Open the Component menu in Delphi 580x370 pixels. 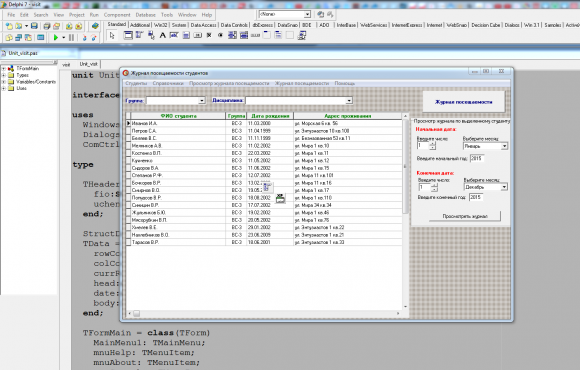117,15
